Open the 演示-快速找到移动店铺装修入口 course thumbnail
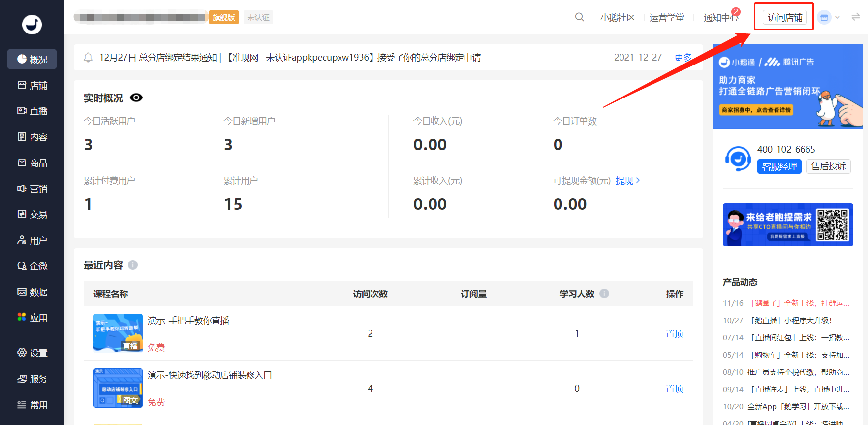The image size is (868, 425). click(x=118, y=388)
